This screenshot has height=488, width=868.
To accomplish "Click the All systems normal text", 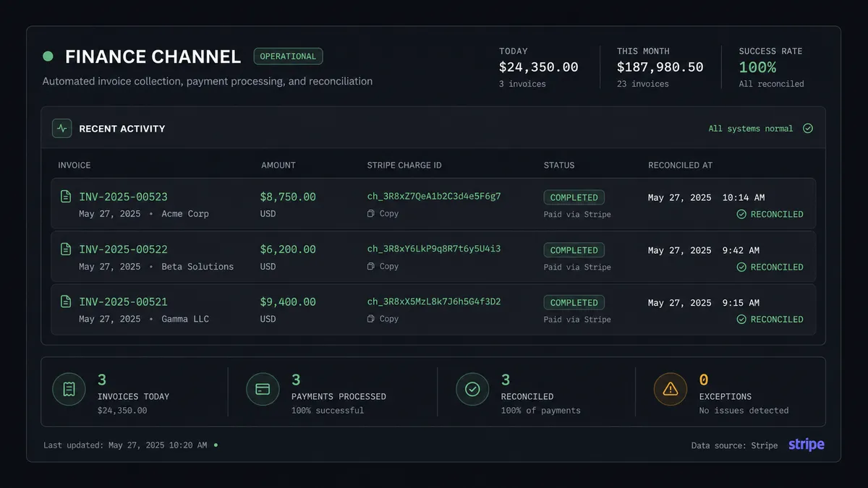I will tap(751, 129).
